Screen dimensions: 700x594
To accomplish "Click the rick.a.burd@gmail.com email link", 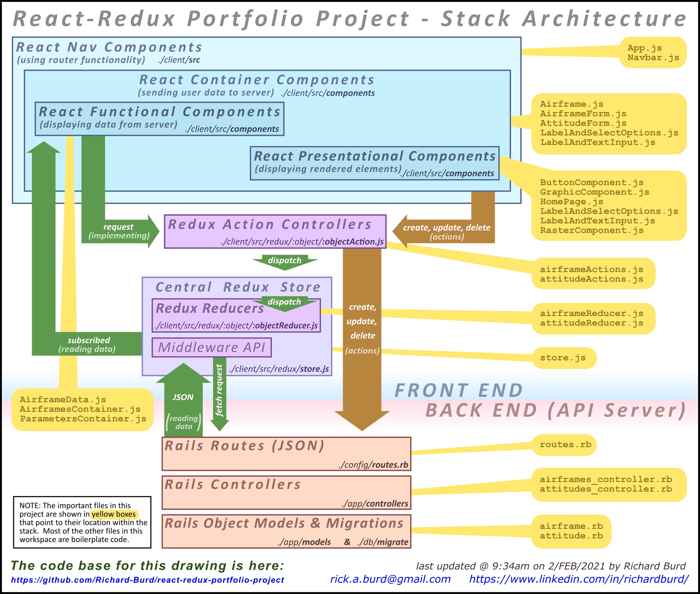I will tap(390, 579).
